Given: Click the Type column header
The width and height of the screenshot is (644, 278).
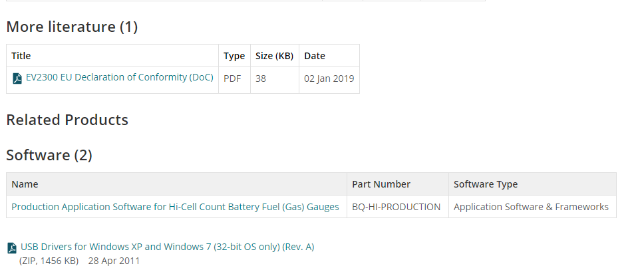Looking at the screenshot, I should point(234,56).
